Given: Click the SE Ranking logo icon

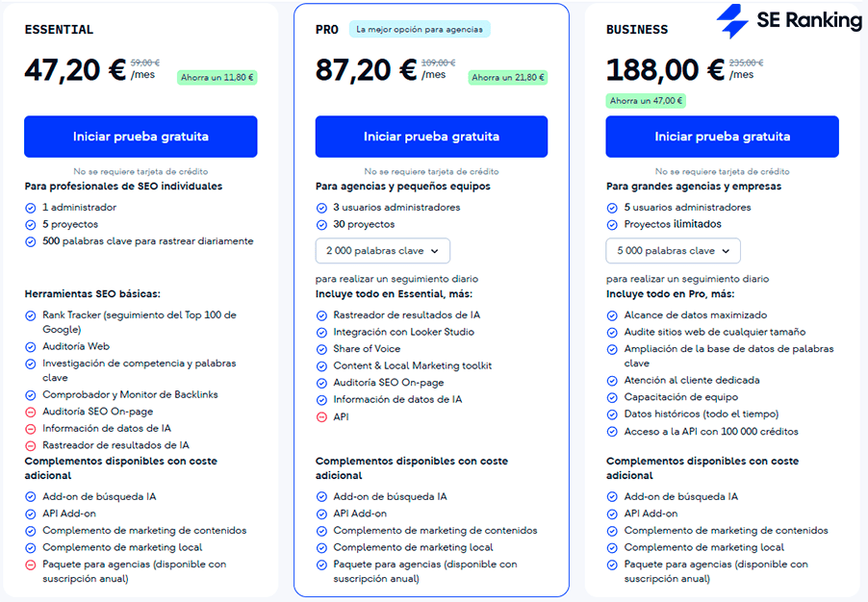Looking at the screenshot, I should [x=729, y=19].
